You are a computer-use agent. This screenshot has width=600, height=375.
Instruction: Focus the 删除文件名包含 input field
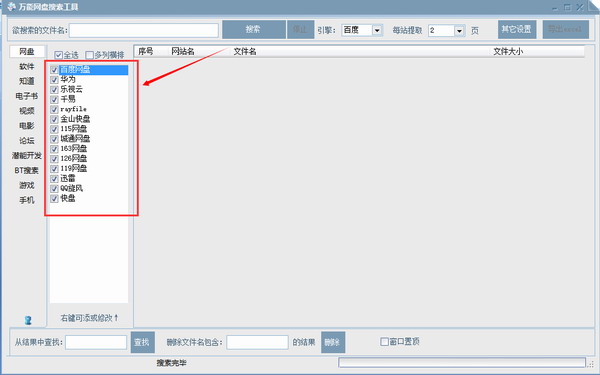[257, 342]
